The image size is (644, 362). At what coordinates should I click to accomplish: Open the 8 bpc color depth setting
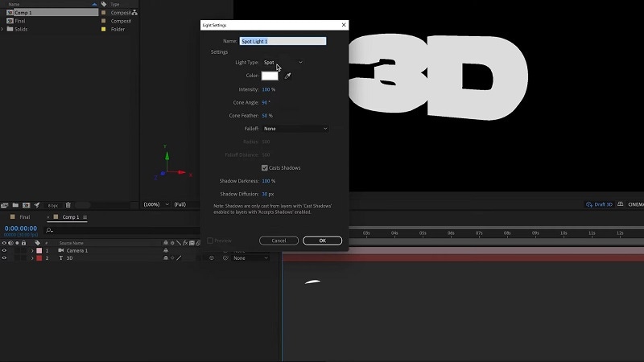click(x=52, y=205)
